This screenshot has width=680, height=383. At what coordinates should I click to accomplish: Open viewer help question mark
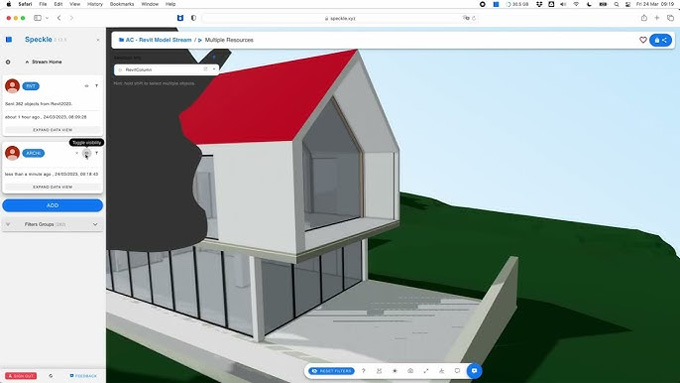(363, 371)
